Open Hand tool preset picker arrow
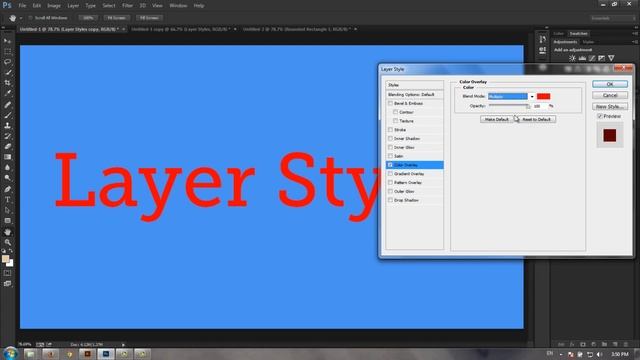640x360 pixels. click(21, 18)
